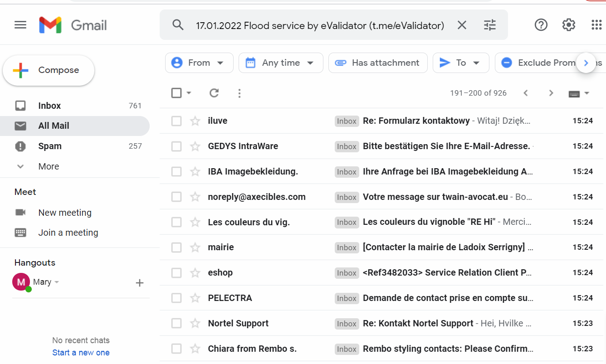
Task: Check the Nortel Support email checkbox
Action: pyautogui.click(x=176, y=324)
